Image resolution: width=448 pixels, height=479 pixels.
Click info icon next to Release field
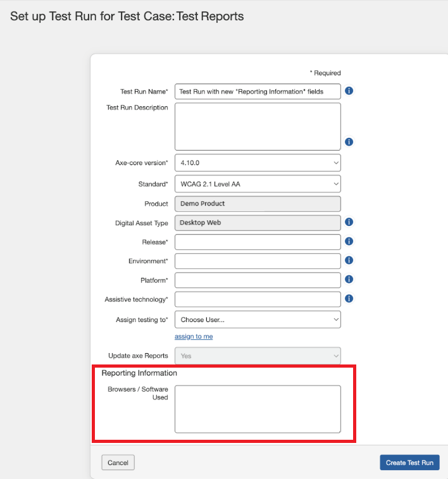tap(349, 241)
